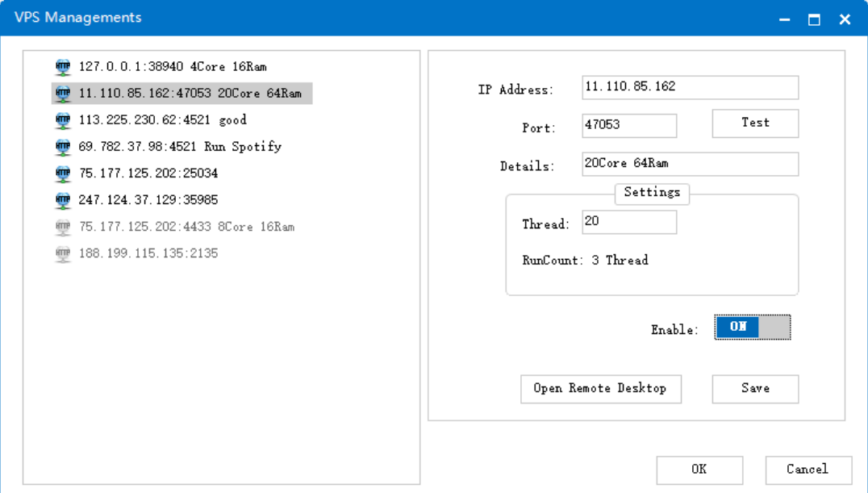Toggle the Enable switch off

[x=752, y=328]
